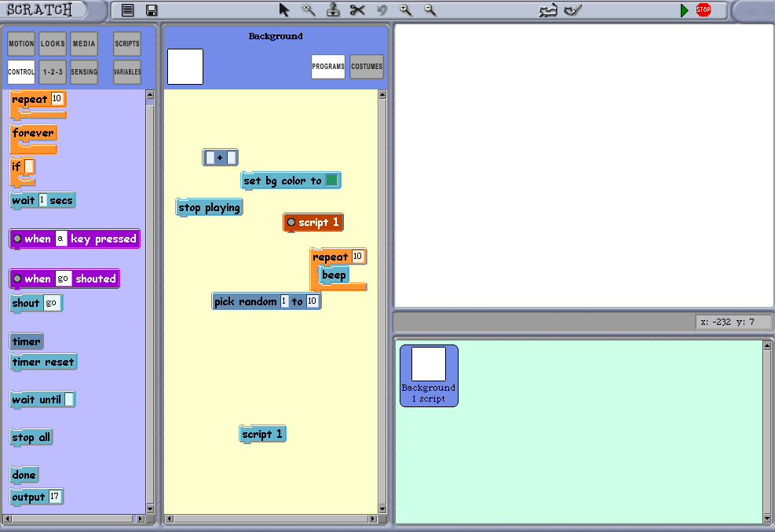Viewport: 775px width, 532px height.
Task: Click the plus operator block in scripts area
Action: [x=221, y=158]
